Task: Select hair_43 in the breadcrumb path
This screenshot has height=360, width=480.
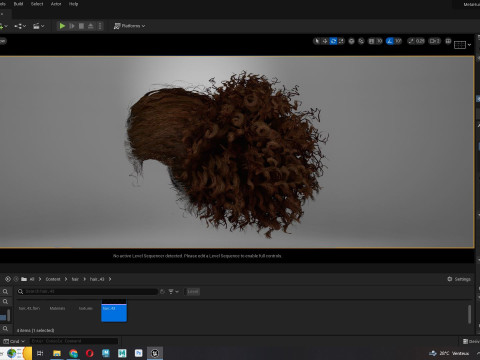Action: (x=97, y=279)
